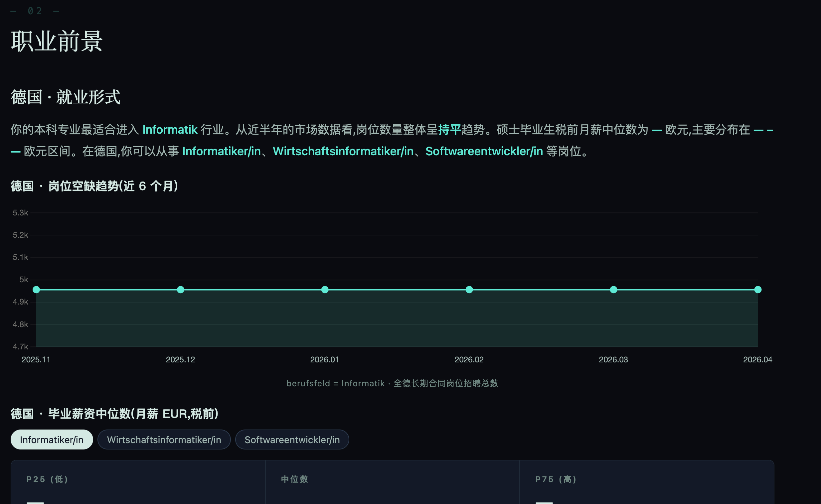
Task: Click the highlighted Informatik industry term
Action: 170,129
